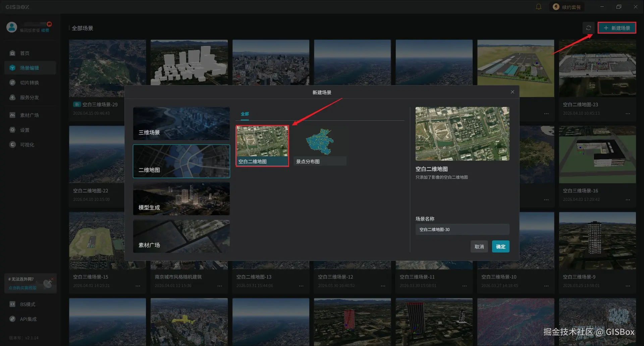Close the 新建场景 dialog
The image size is (644, 346).
click(x=513, y=92)
